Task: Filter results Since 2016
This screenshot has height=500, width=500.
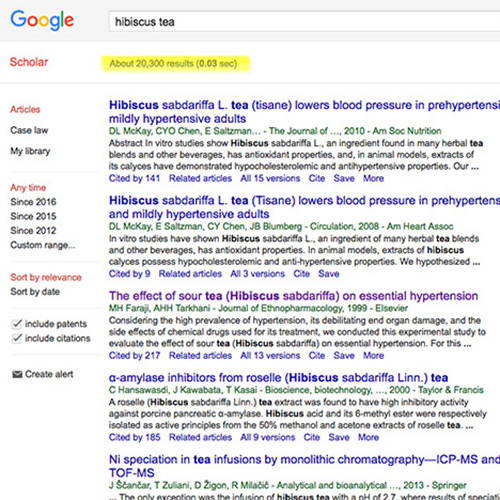Action: pyautogui.click(x=33, y=202)
